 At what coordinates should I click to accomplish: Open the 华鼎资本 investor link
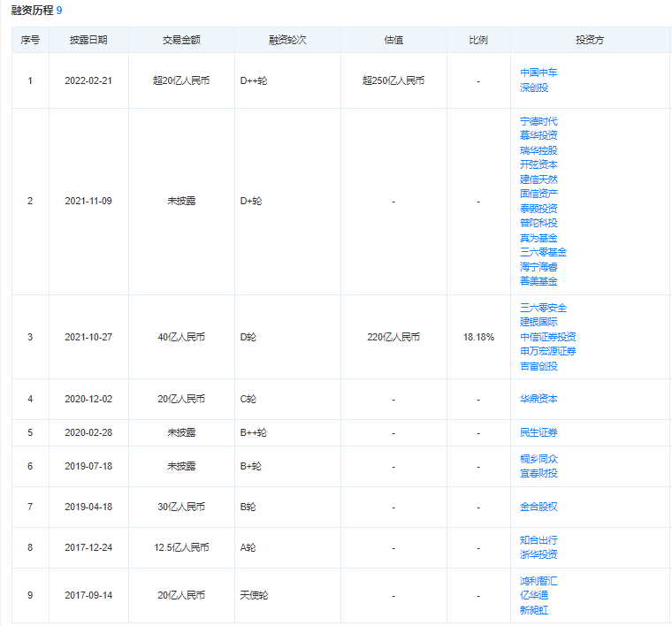[x=538, y=399]
